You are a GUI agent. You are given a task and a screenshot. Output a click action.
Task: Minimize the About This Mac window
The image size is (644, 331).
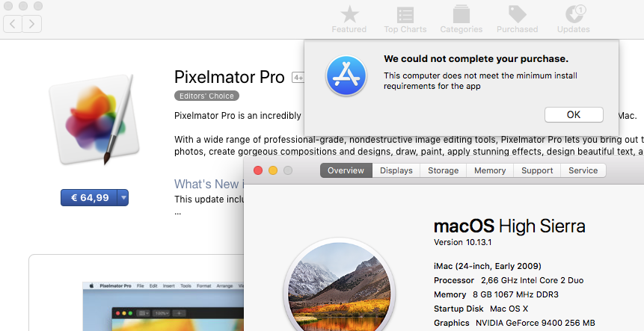273,170
